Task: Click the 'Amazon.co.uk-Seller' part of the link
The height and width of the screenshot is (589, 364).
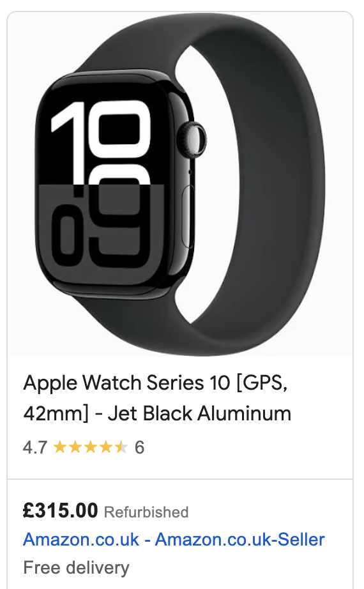Action: (239, 539)
